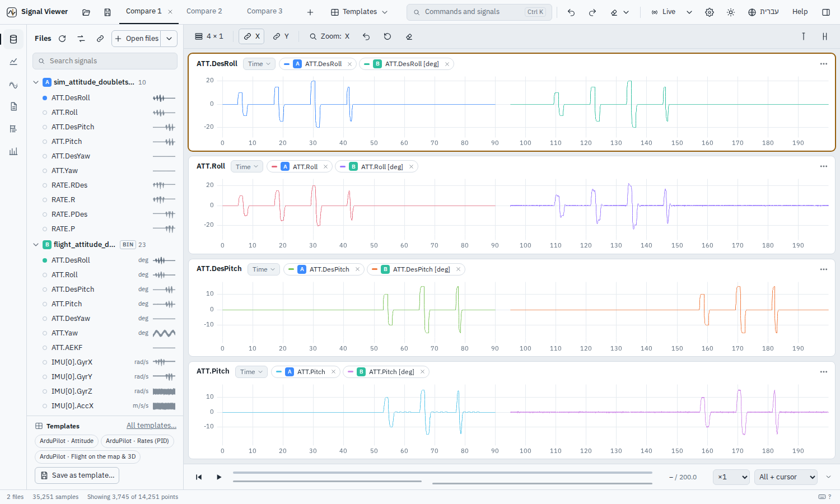Clear plots with the toolbar eraser icon
This screenshot has height=504, width=840.
tap(409, 36)
